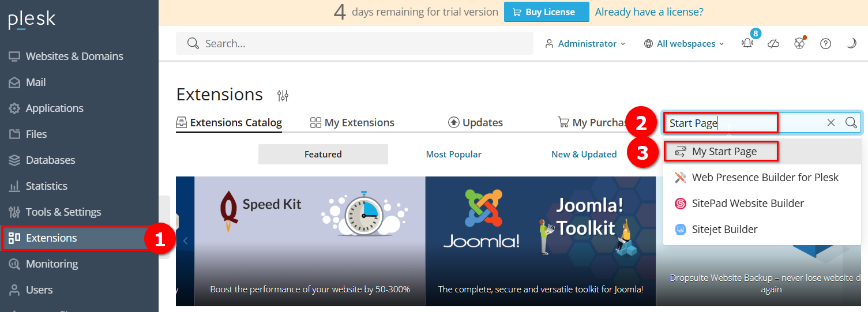868x312 pixels.
Task: Click carousel previous arrow
Action: click(x=185, y=241)
